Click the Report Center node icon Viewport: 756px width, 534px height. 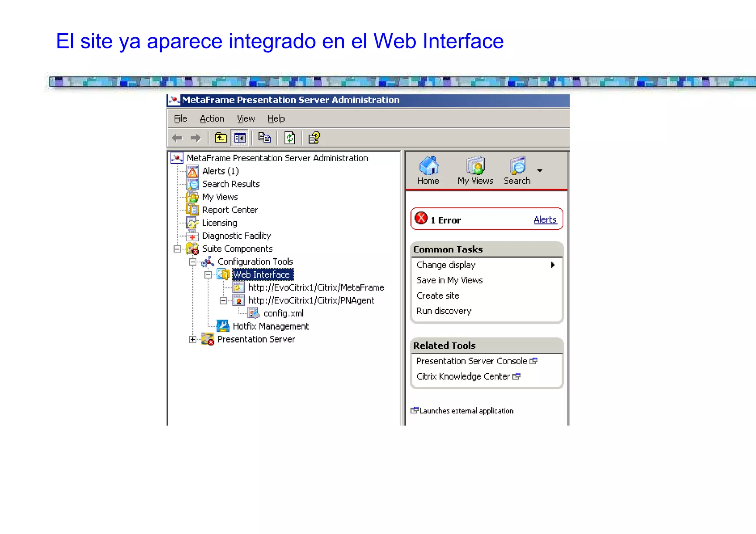192,210
